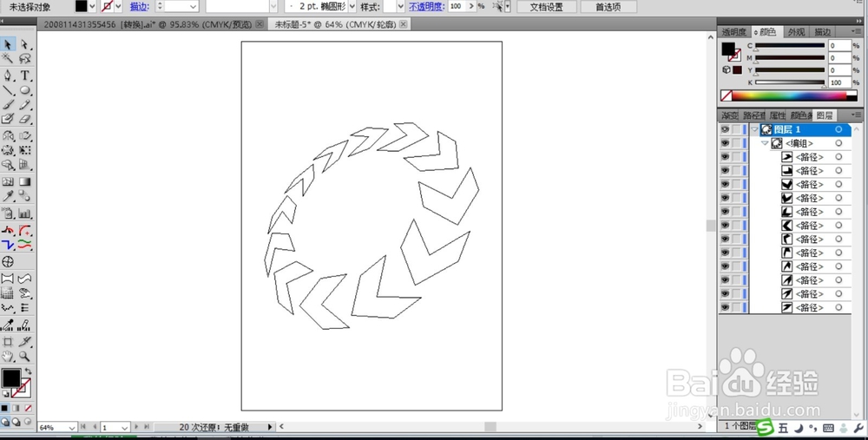Viewport: 868px width, 440px height.
Task: Select the Zoom magnifier tool
Action: coord(25,356)
